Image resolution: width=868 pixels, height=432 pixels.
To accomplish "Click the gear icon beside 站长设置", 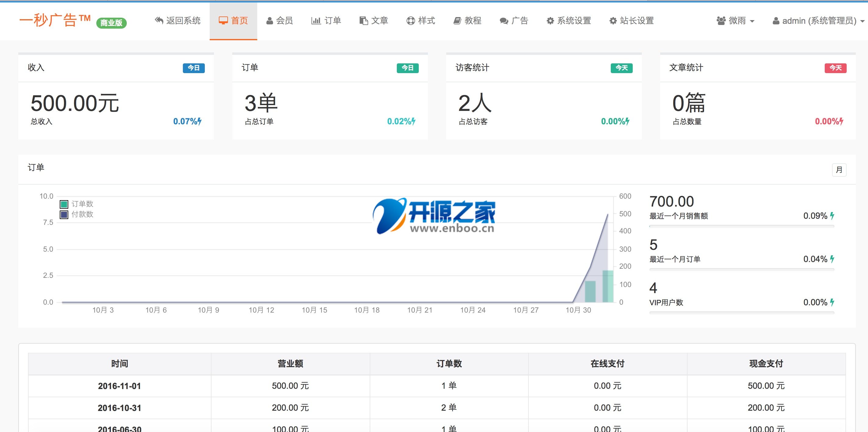I will [613, 21].
